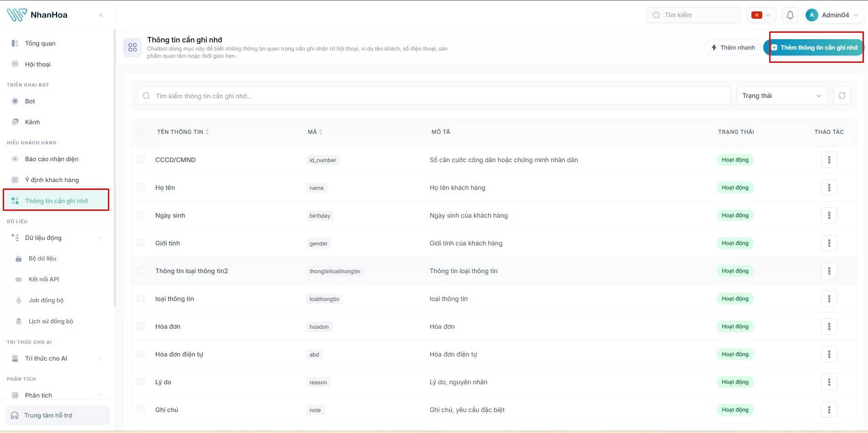Click the Hội thoại chat icon

(x=15, y=64)
